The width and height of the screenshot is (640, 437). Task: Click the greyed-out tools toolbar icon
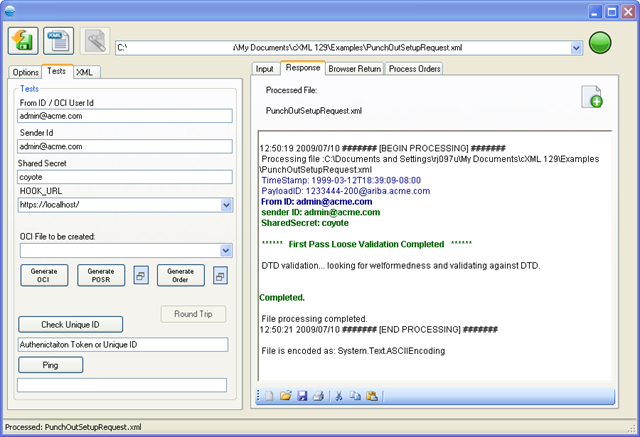95,41
